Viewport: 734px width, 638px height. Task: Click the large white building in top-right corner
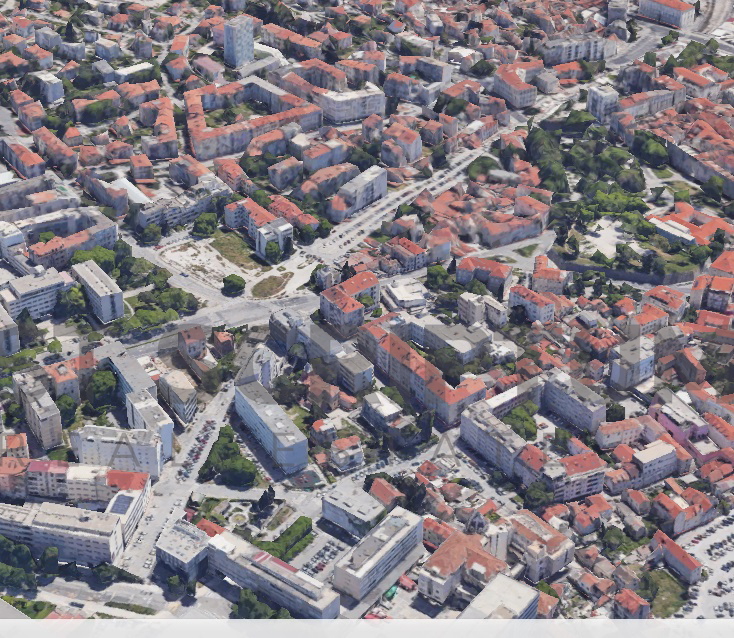pyautogui.click(x=667, y=11)
